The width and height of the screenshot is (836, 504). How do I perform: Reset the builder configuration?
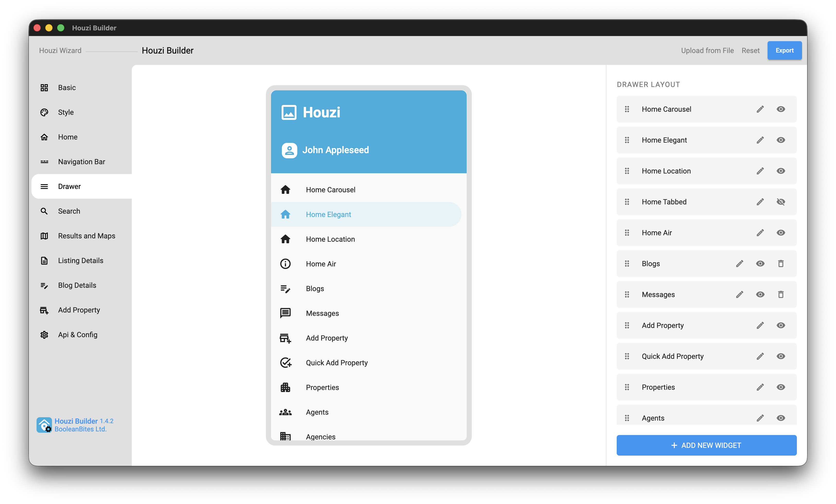750,50
